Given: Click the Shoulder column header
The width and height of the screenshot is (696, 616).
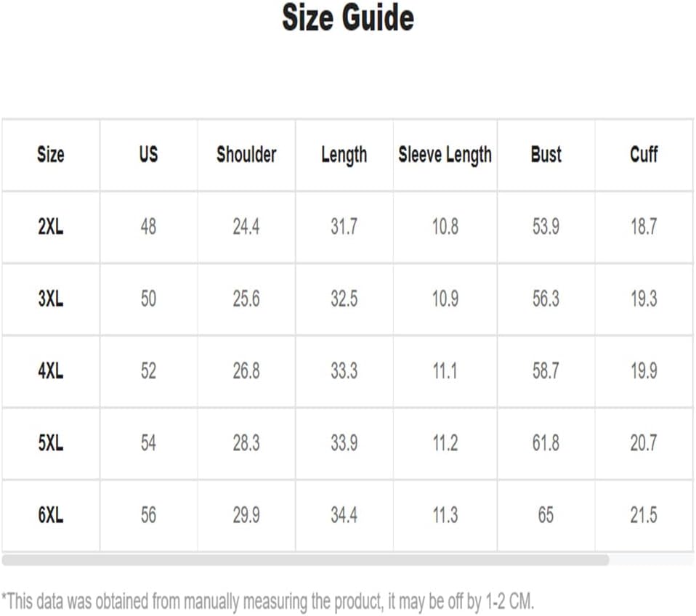Looking at the screenshot, I should [246, 155].
